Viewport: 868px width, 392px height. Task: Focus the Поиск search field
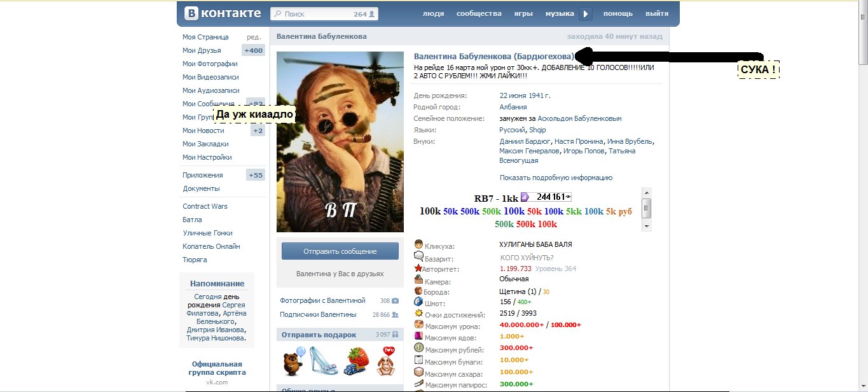tap(324, 13)
